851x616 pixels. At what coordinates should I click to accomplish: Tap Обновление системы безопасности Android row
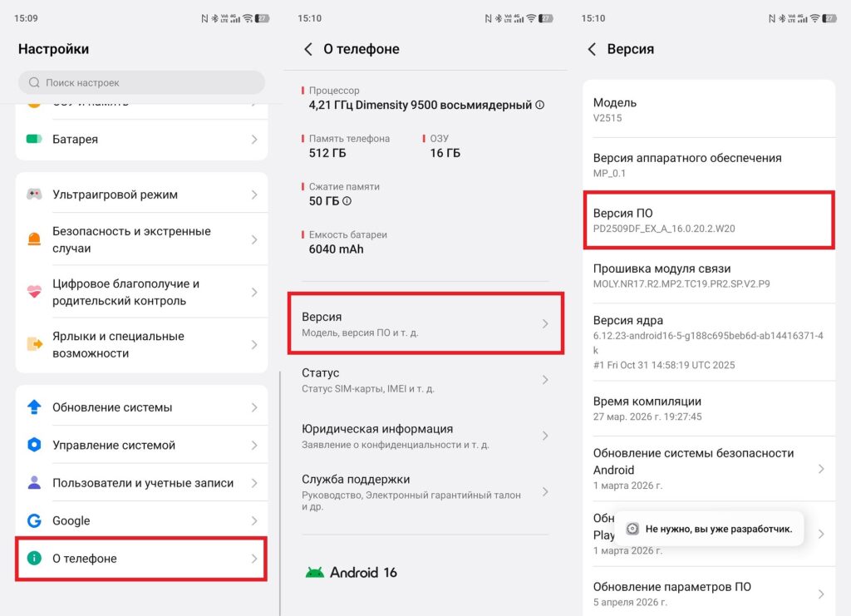(x=709, y=468)
